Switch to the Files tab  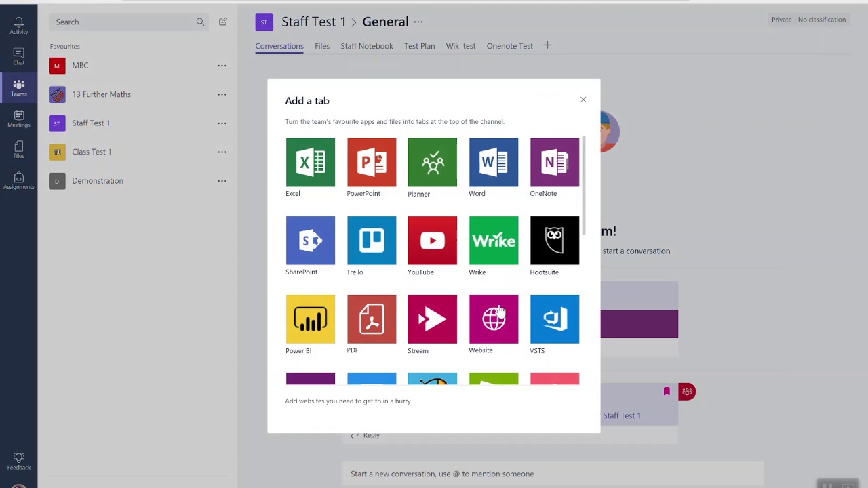[322, 46]
